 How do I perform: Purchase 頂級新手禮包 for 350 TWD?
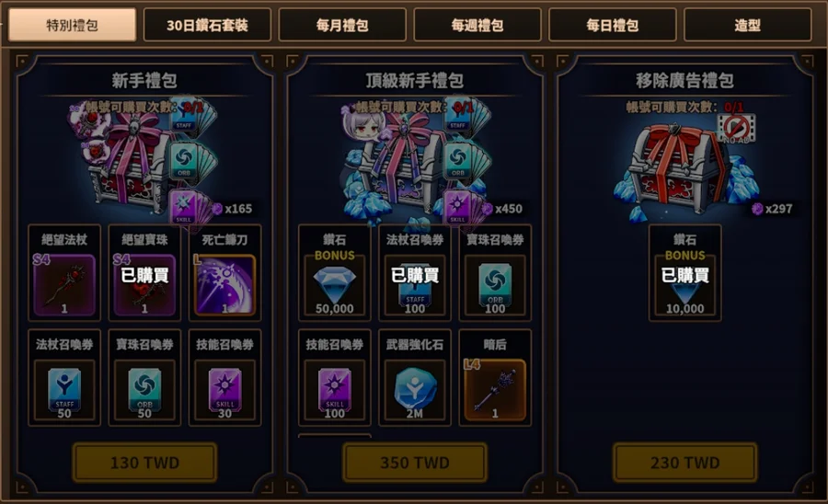pos(415,463)
